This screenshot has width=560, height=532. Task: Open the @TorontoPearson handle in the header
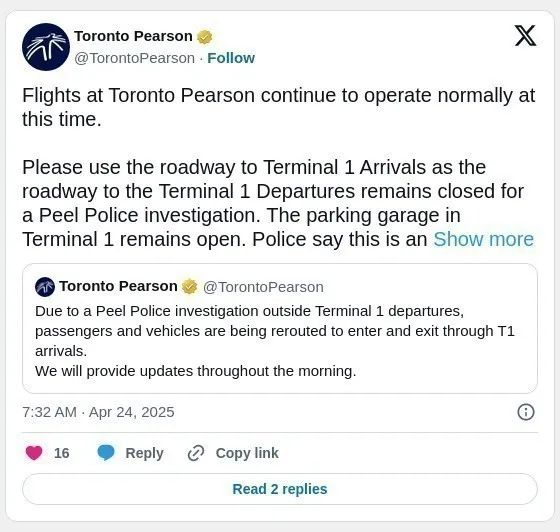[135, 58]
